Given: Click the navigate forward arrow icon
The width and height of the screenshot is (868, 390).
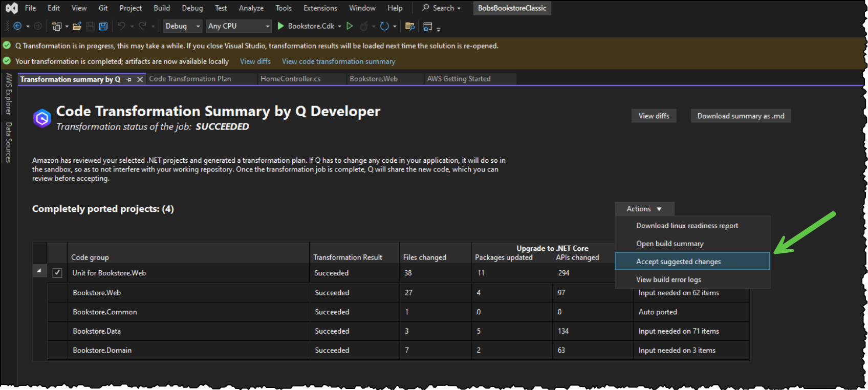Looking at the screenshot, I should [38, 26].
